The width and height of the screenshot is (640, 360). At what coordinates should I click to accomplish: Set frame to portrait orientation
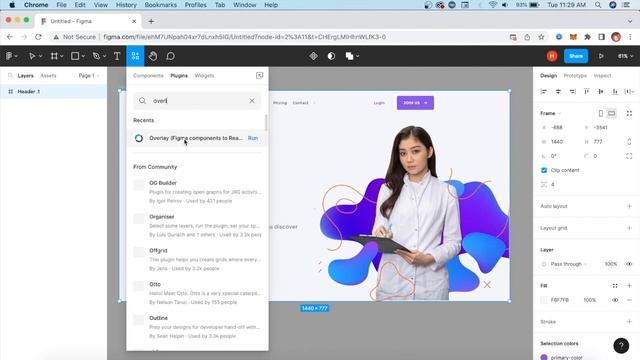point(601,113)
